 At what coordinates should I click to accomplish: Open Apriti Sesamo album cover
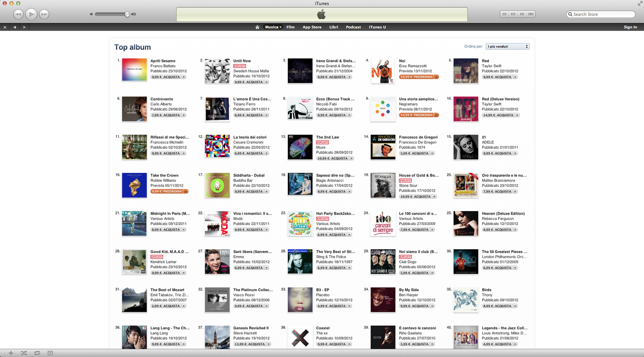coord(134,70)
